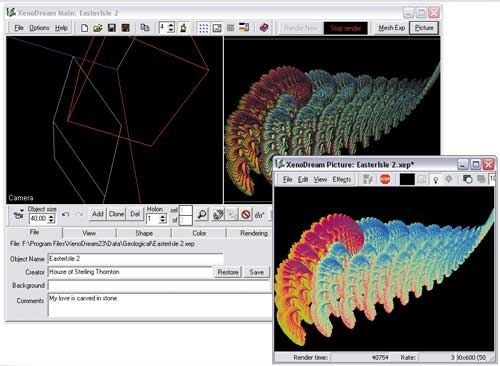
Task: Click the Del holon button
Action: pos(135,214)
